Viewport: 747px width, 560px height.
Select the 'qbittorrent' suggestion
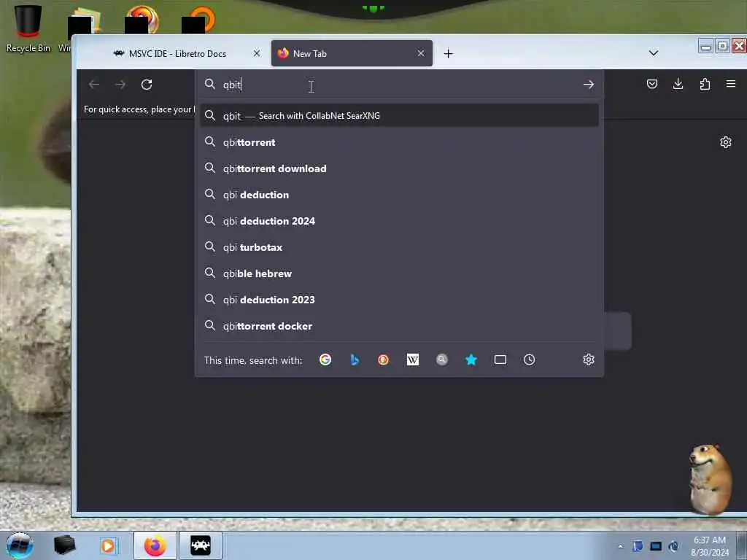click(x=399, y=142)
